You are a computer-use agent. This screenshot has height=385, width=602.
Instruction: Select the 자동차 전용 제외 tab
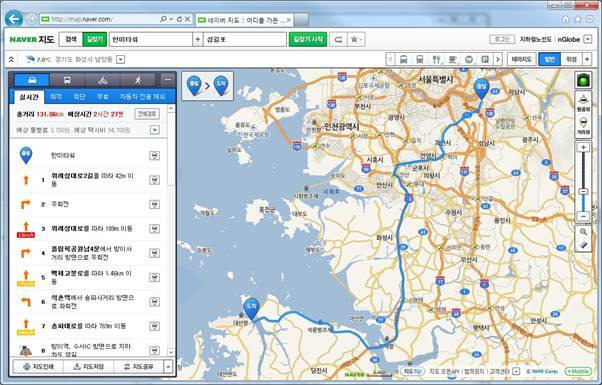[142, 97]
